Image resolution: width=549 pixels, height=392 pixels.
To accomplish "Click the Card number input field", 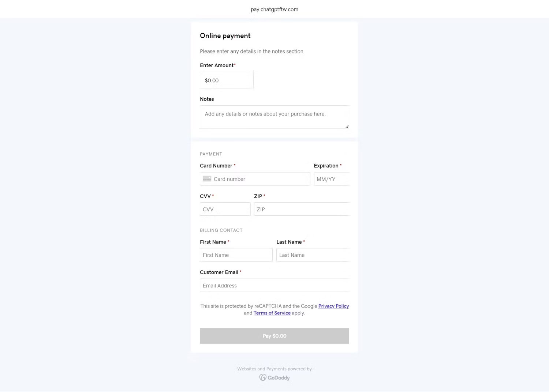I will pos(260,179).
